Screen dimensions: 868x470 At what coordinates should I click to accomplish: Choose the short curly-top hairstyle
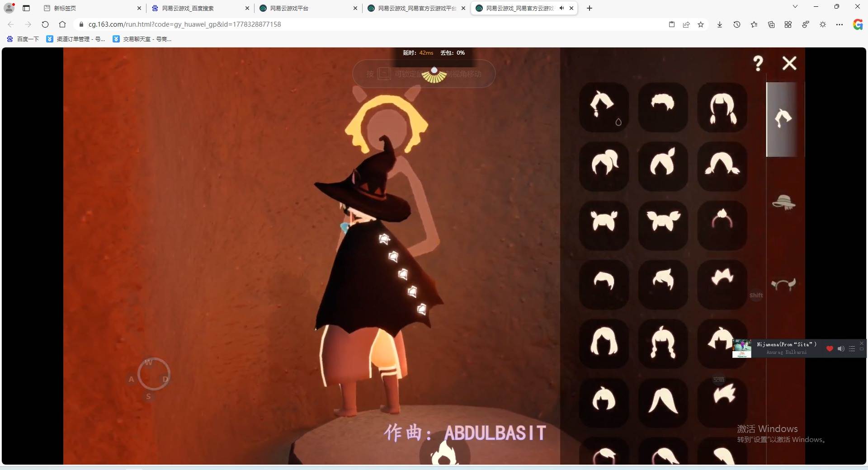663,108
